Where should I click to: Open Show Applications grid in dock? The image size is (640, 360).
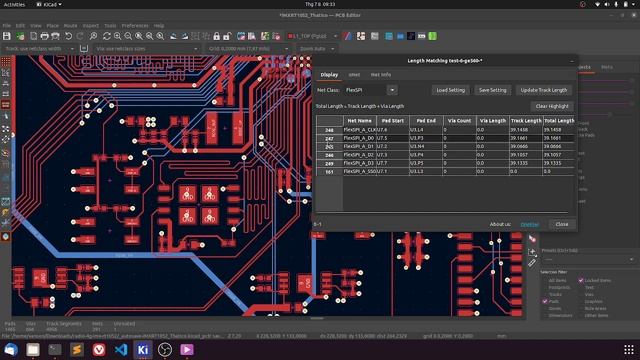(x=629, y=349)
